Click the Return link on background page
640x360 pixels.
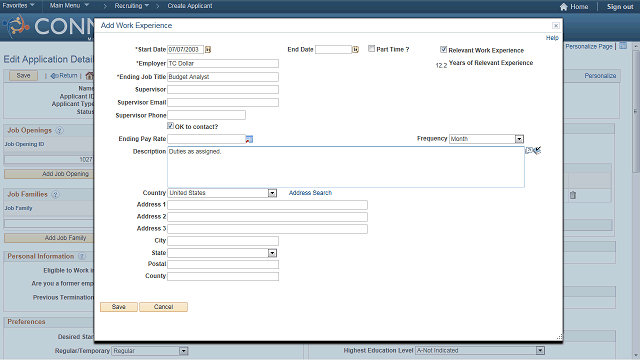click(x=64, y=76)
